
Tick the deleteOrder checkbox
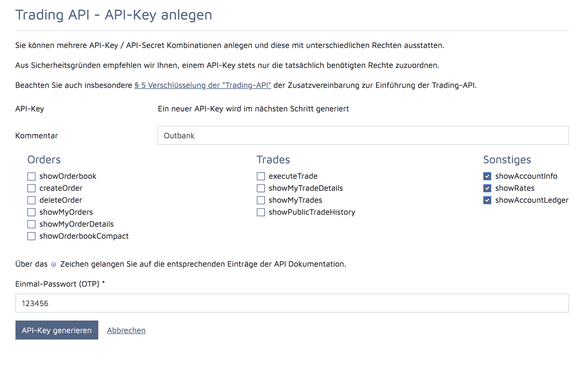tap(32, 200)
